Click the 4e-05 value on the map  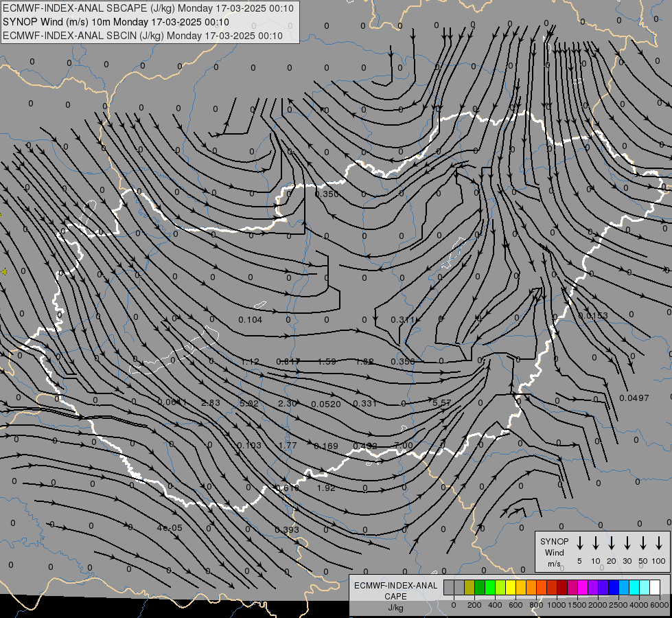(x=170, y=528)
